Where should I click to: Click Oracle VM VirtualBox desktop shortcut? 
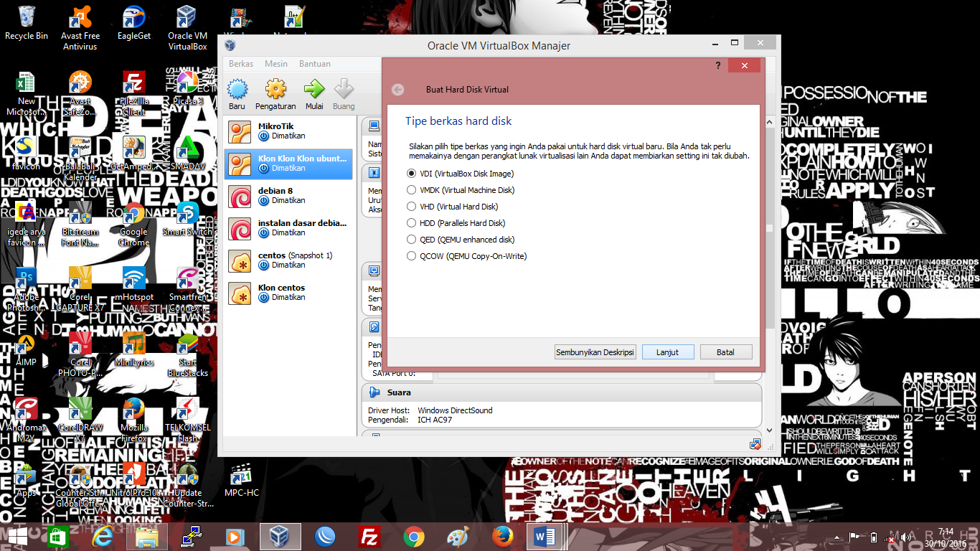pyautogui.click(x=187, y=28)
